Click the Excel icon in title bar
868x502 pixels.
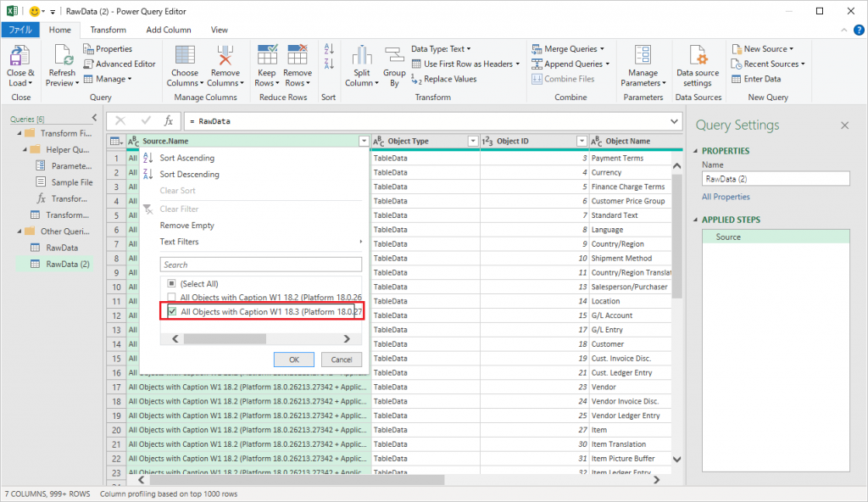(12, 11)
